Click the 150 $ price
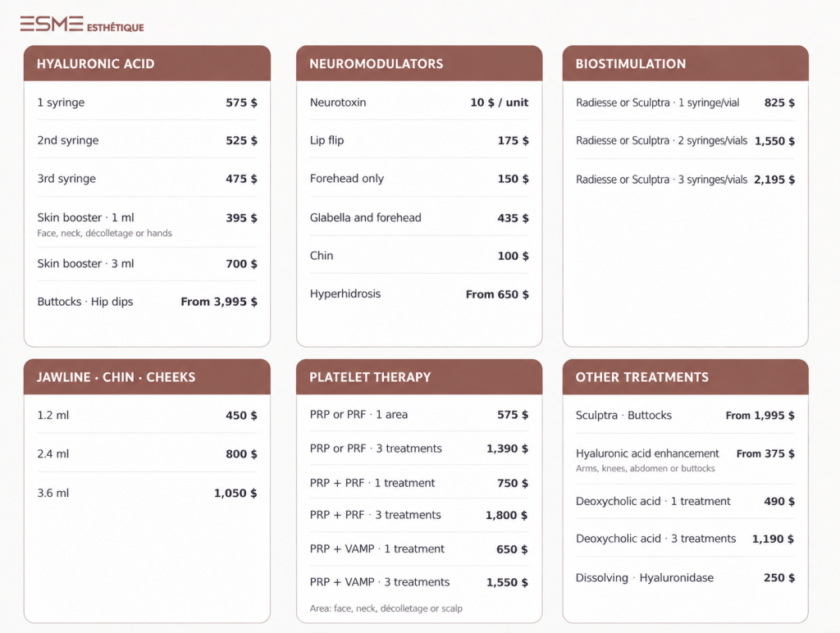This screenshot has height=633, width=840. click(513, 178)
